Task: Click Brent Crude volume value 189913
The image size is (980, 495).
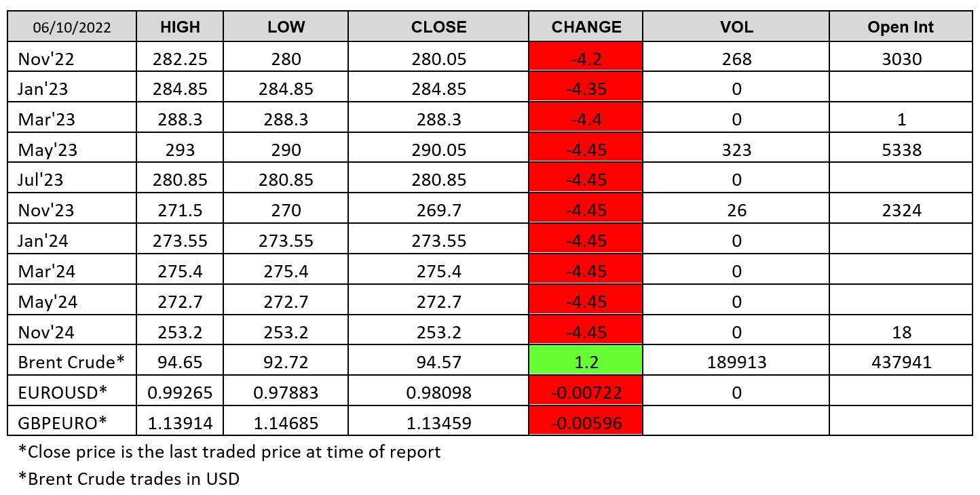Action: click(x=736, y=362)
